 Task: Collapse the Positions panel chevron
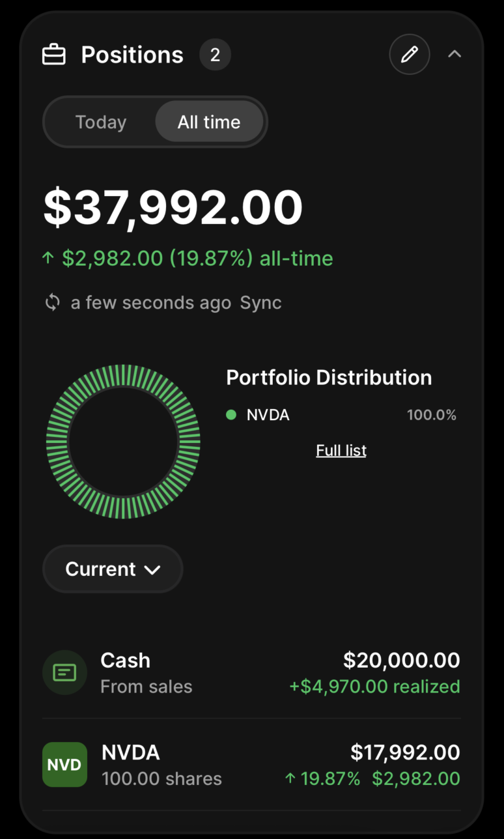click(455, 55)
